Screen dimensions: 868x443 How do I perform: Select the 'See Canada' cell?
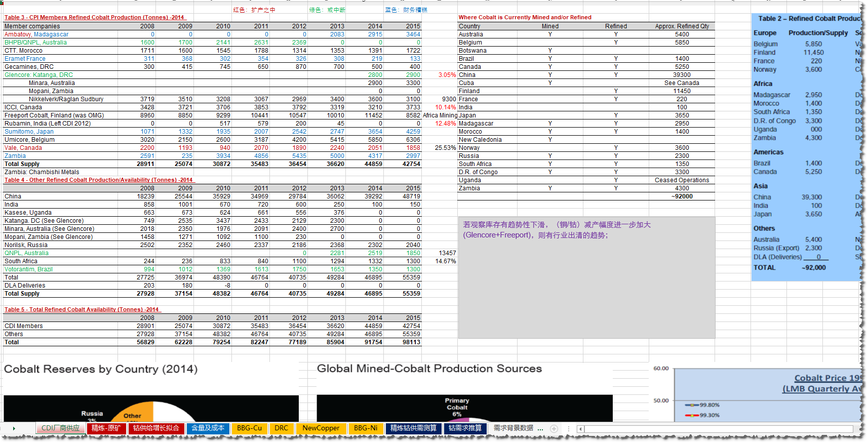tap(682, 83)
